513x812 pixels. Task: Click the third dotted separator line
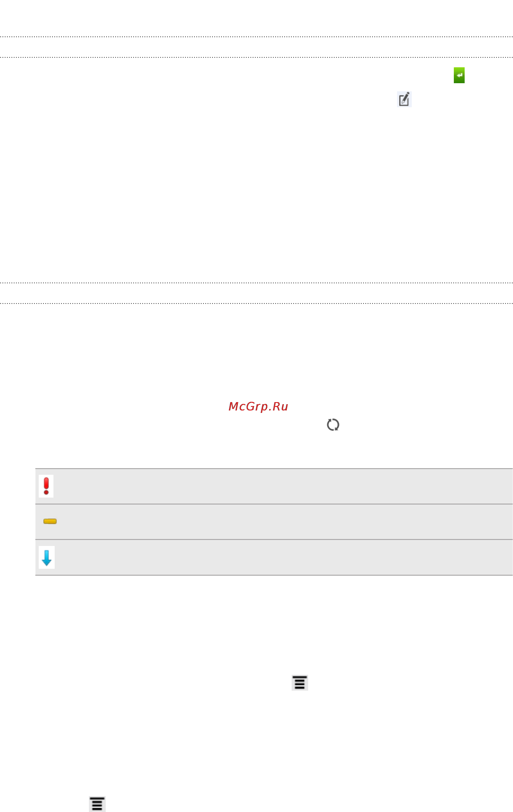[x=256, y=283]
